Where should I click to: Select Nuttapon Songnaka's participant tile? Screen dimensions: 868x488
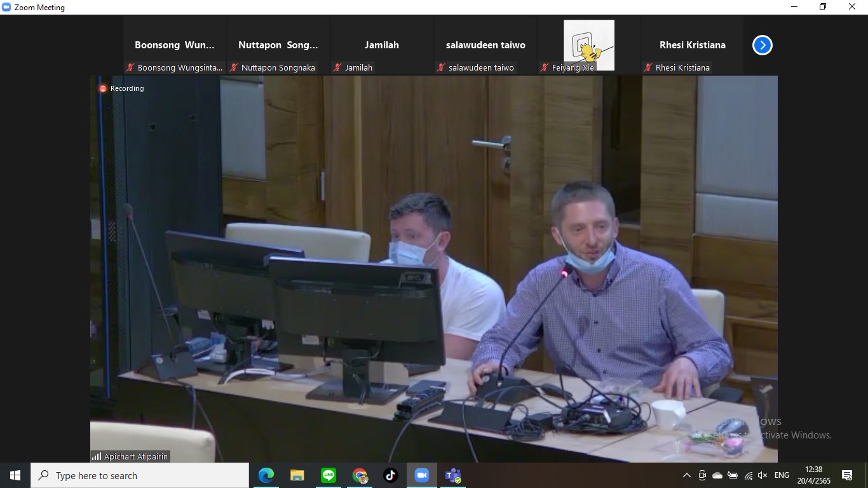pos(278,46)
